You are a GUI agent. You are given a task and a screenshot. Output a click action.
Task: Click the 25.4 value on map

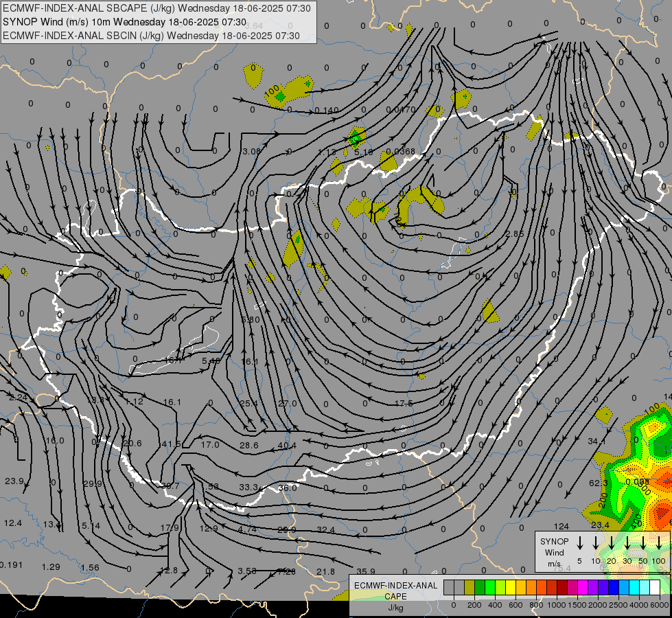coord(249,403)
